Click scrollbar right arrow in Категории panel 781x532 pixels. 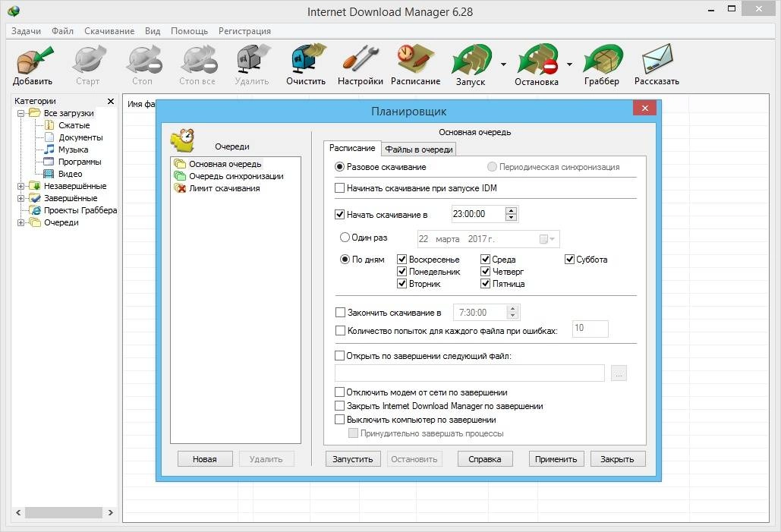pyautogui.click(x=111, y=512)
